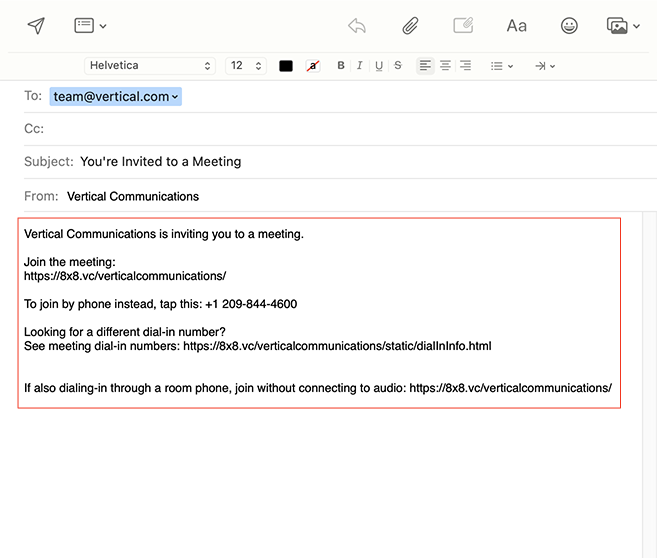The image size is (657, 558).
Task: Align text center
Action: [x=445, y=66]
